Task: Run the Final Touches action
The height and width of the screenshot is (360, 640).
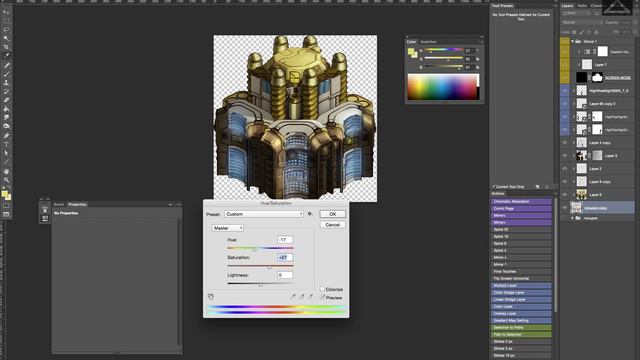Action: tap(521, 271)
